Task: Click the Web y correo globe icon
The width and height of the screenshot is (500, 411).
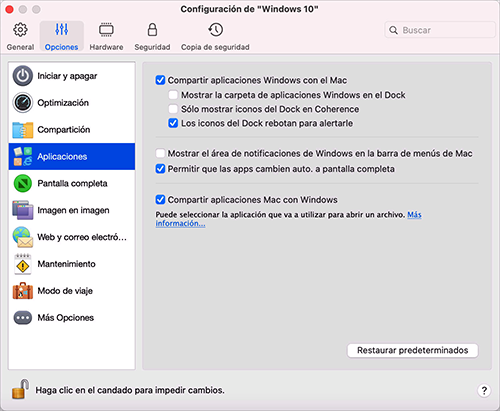Action: coord(23,237)
